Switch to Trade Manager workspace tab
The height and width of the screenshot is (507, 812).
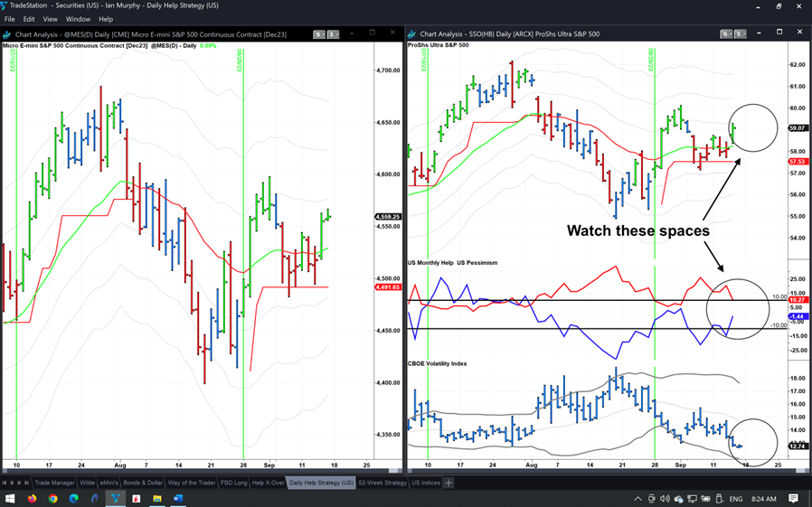[54, 483]
